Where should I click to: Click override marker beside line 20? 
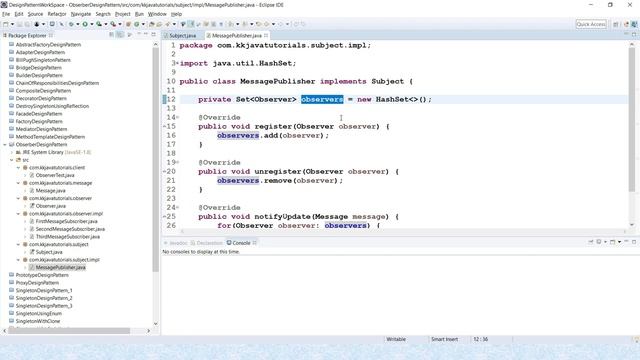coord(164,171)
